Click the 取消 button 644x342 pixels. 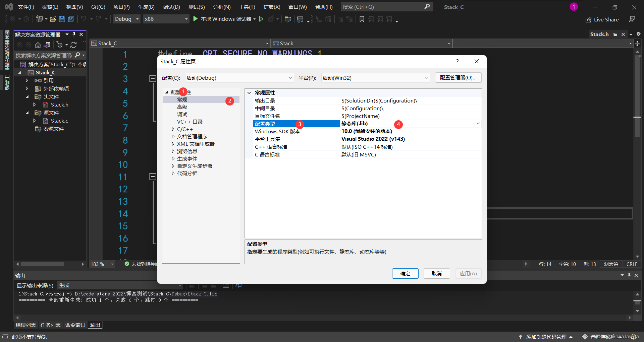tap(437, 273)
